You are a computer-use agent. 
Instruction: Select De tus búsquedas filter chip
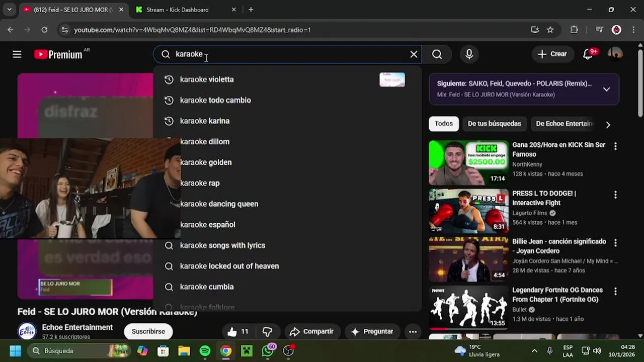pyautogui.click(x=494, y=124)
